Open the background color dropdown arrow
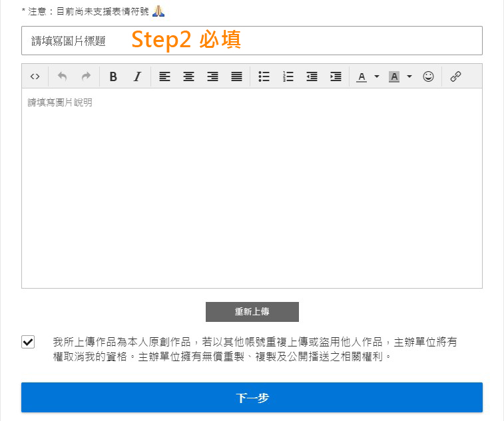The image size is (504, 421). [409, 76]
